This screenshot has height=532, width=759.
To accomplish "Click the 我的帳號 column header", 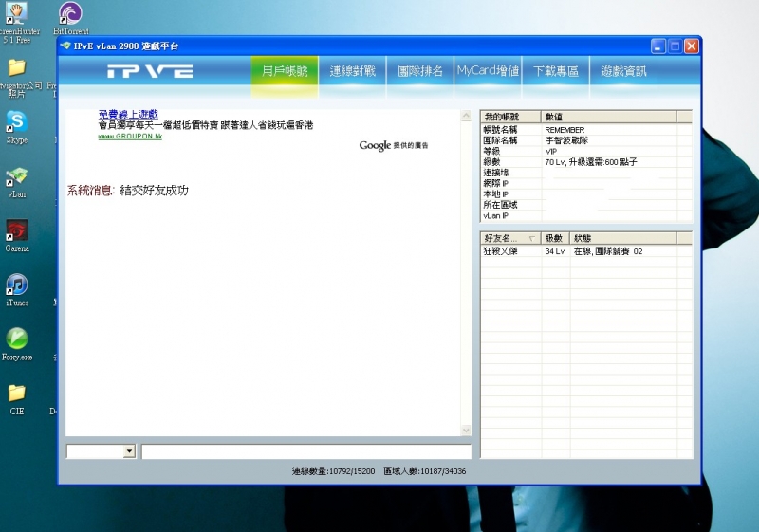I will 510,117.
